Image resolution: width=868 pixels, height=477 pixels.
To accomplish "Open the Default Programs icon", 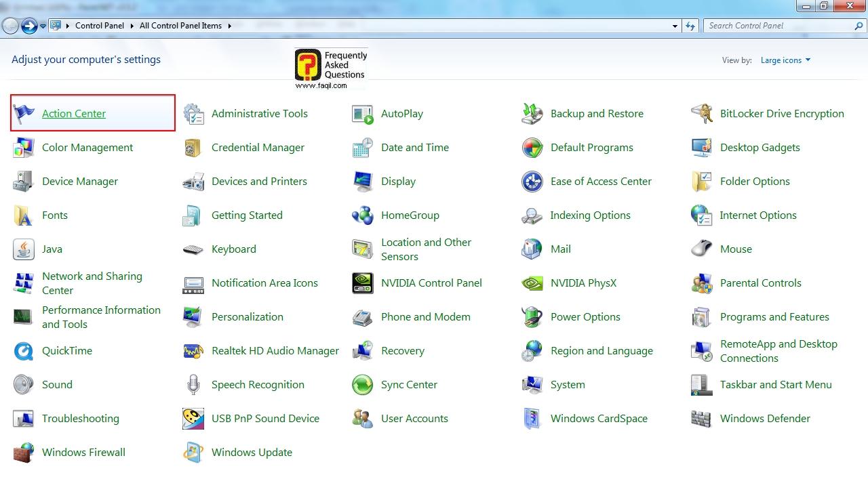I will [532, 148].
